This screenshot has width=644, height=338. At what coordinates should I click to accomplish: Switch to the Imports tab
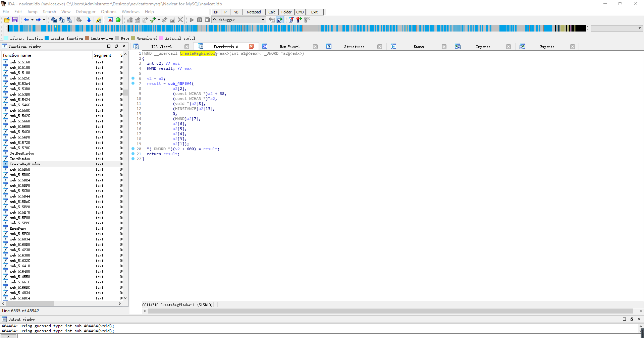483,47
